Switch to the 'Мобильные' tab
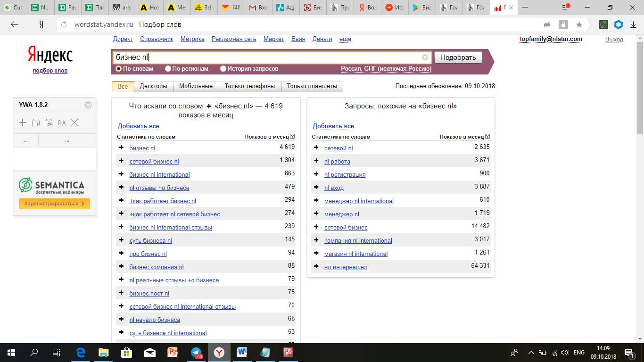Viewport: 644px width, 362px height. [196, 86]
